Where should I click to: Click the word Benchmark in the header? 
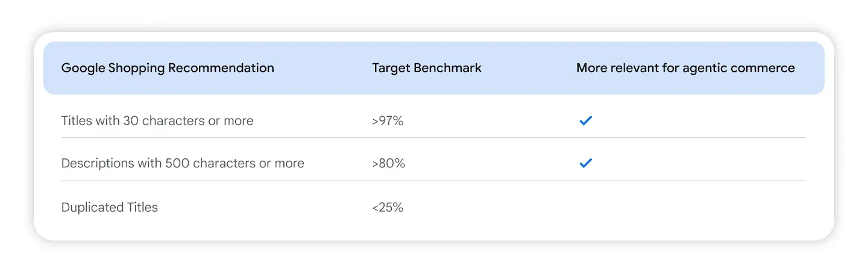447,68
